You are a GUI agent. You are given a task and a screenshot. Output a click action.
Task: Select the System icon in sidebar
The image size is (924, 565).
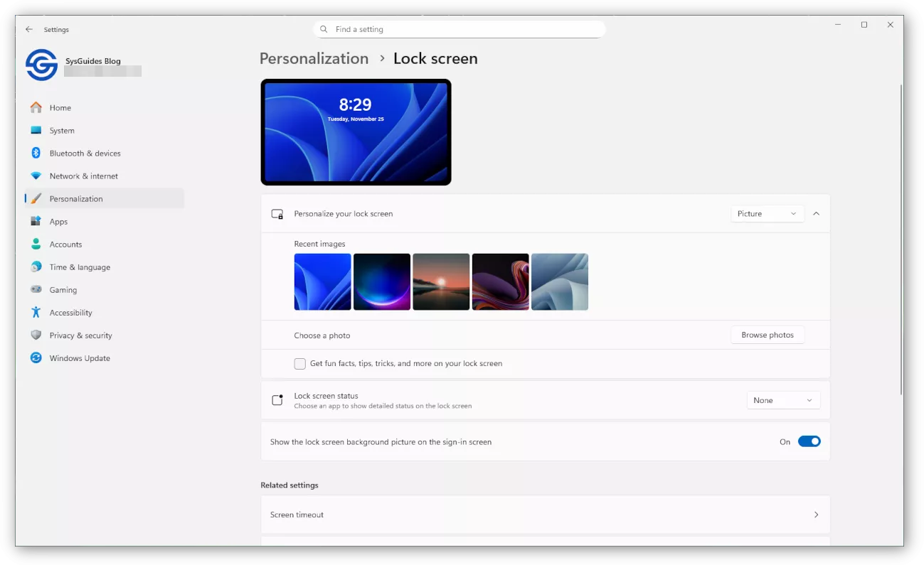[x=36, y=130]
